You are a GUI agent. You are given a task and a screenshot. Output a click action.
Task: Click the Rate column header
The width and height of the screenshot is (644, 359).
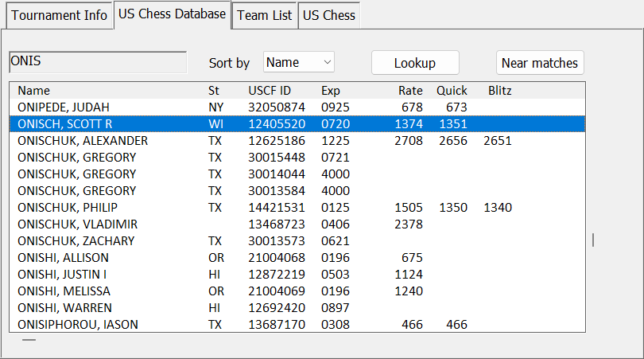(410, 91)
